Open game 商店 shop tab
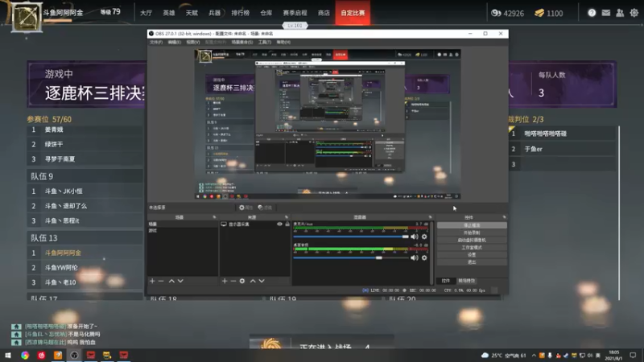This screenshot has height=362, width=644. pyautogui.click(x=324, y=13)
